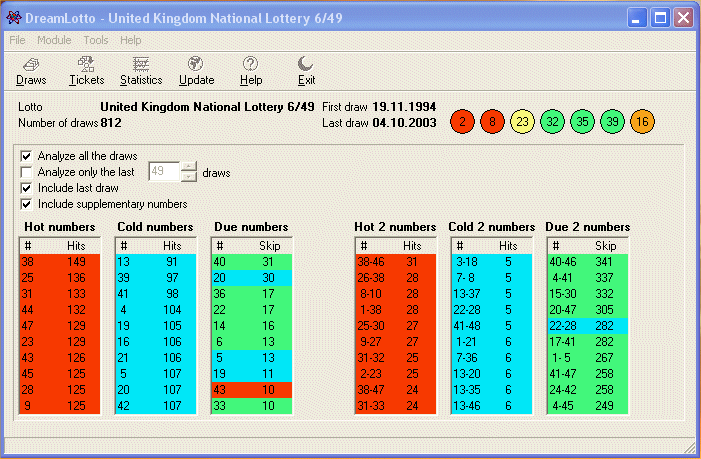701x459 pixels.
Task: Open the Tools menu
Action: (96, 40)
